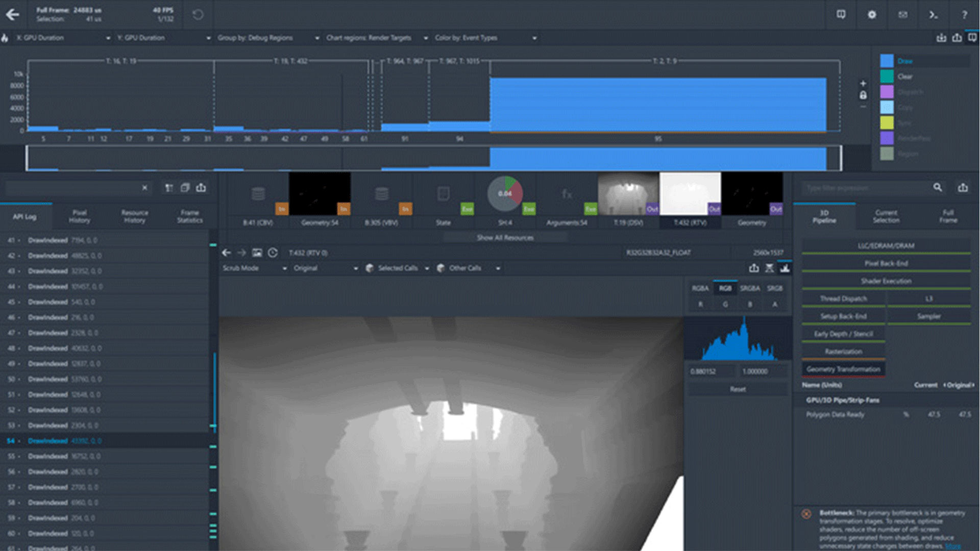This screenshot has height=551, width=980.
Task: Toggle the chart zoom lock icon
Action: tap(863, 95)
